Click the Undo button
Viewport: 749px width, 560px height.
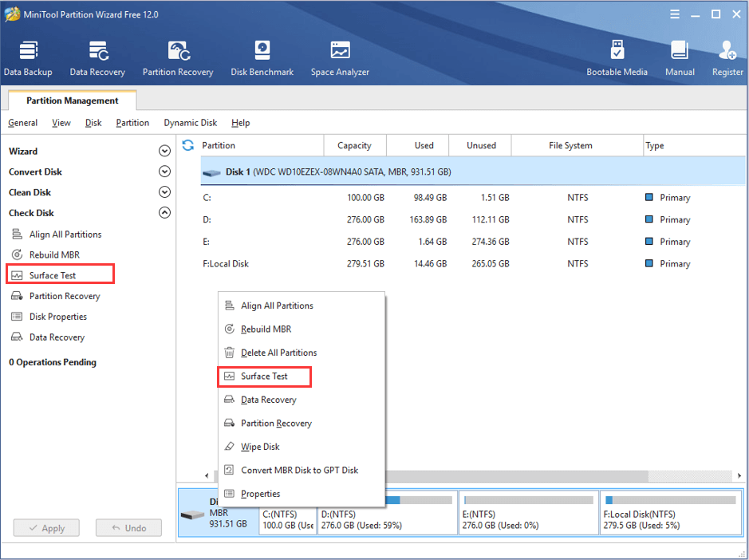click(x=128, y=528)
